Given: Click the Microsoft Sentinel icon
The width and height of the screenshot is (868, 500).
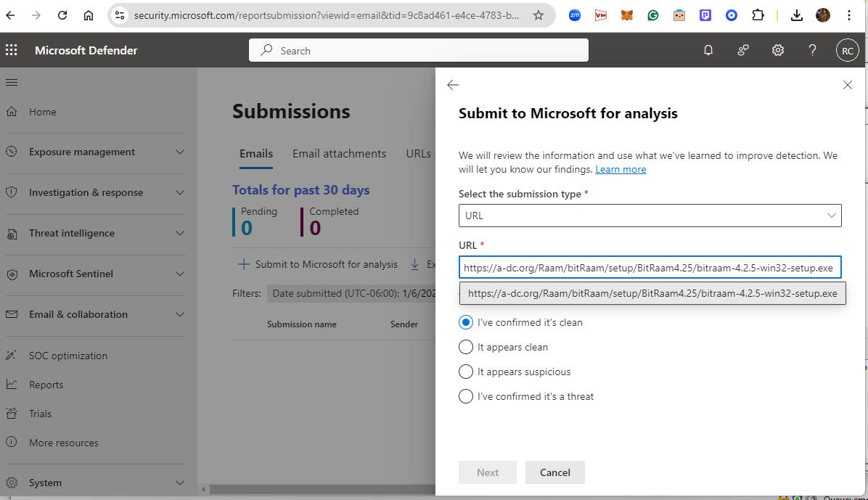Looking at the screenshot, I should coord(12,274).
